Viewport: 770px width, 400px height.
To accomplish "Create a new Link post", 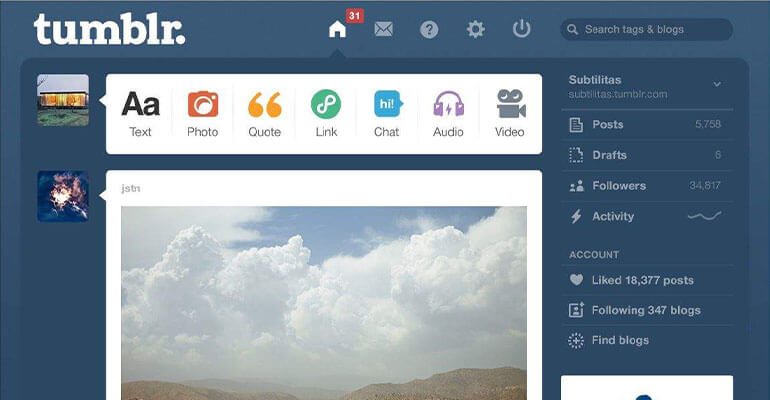I will point(325,113).
